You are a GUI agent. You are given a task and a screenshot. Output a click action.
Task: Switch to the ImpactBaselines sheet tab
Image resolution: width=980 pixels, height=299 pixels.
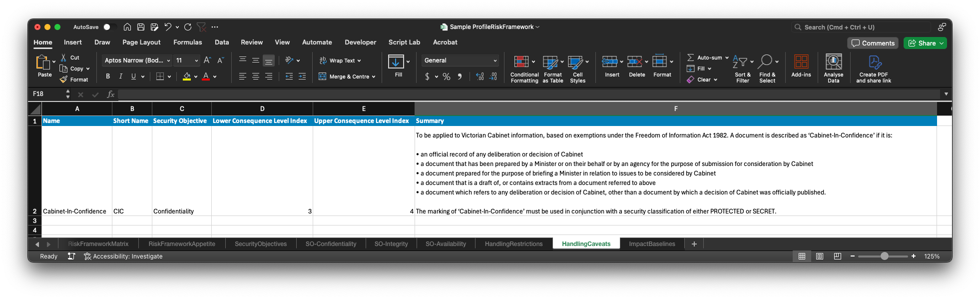click(651, 244)
